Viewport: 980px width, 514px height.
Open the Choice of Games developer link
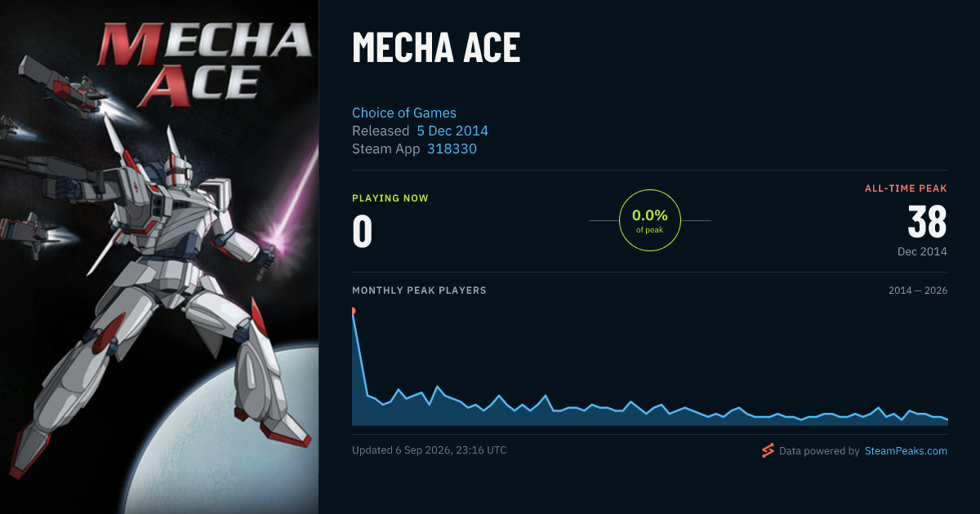point(404,113)
